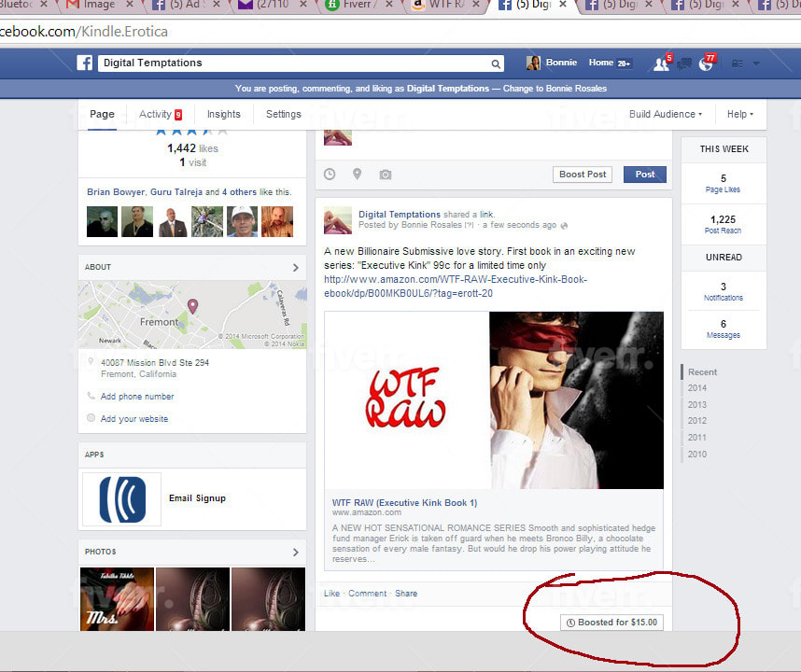
Task: Click the search magnifier icon
Action: coord(496,63)
